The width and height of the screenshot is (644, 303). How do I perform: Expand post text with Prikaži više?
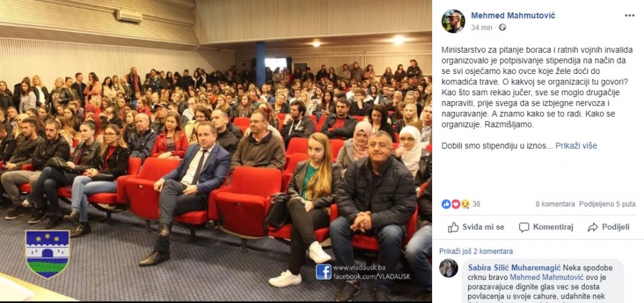(x=576, y=145)
